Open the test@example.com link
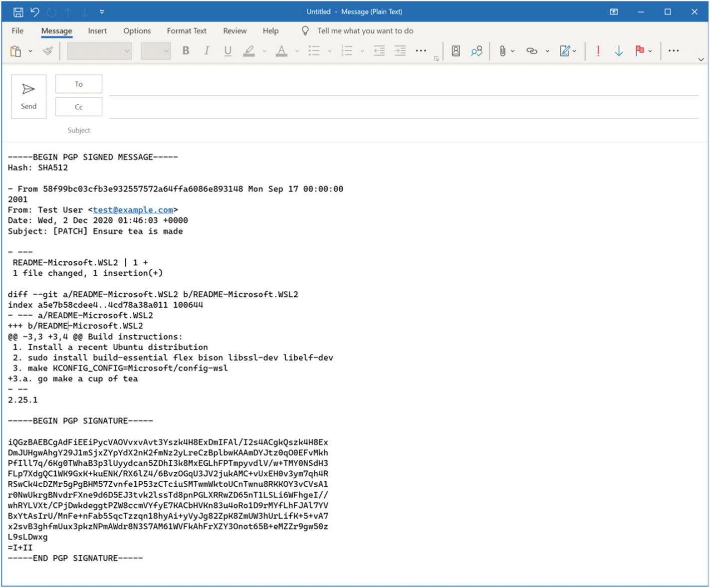Image resolution: width=710 pixels, height=588 pixels. (x=133, y=210)
